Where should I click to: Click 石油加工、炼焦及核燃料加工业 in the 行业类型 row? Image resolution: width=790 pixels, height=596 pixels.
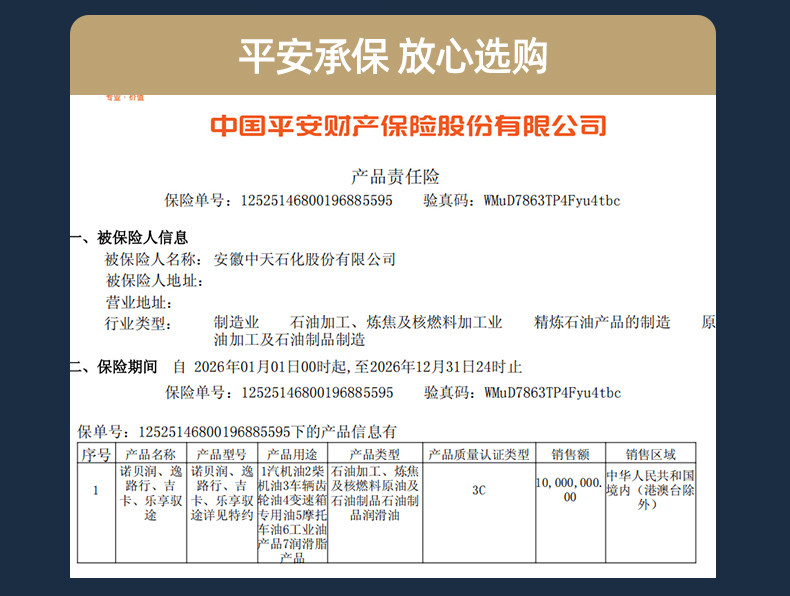click(396, 322)
